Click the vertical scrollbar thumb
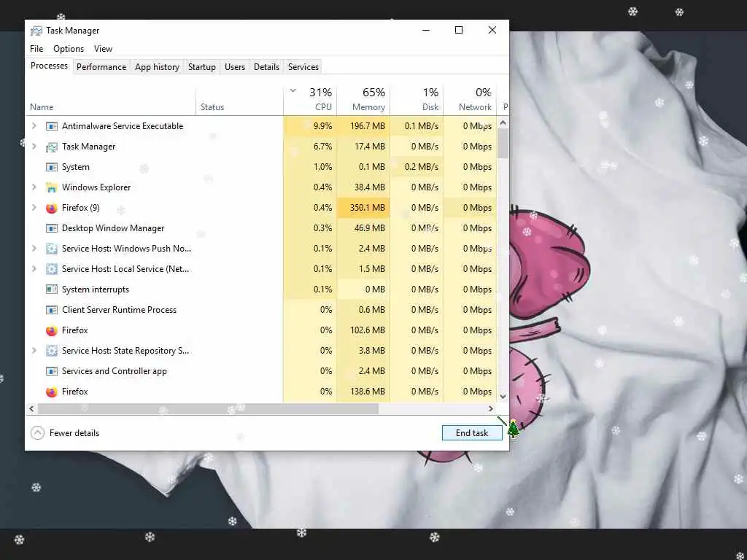This screenshot has width=747, height=560. [503, 144]
